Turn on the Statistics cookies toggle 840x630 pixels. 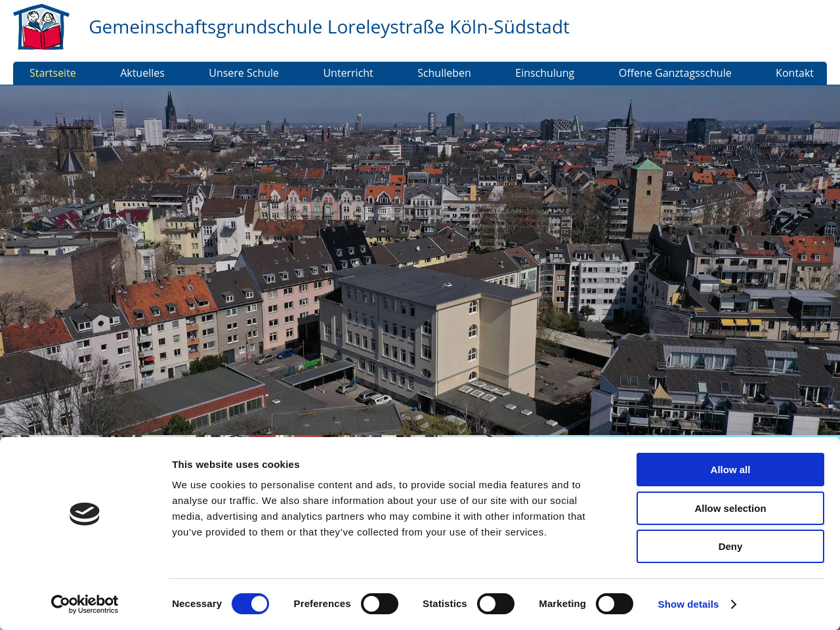tap(495, 604)
